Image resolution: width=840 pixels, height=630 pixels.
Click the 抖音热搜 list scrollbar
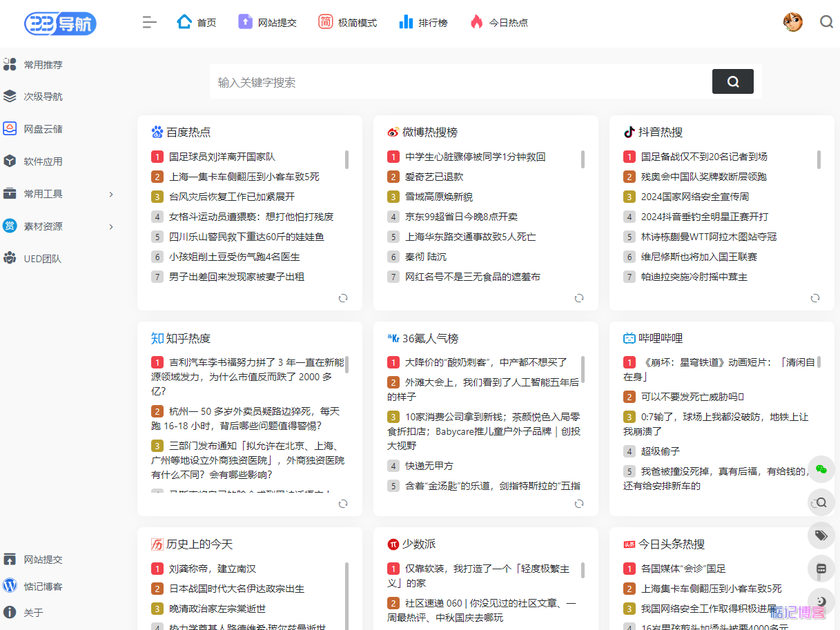tap(819, 159)
